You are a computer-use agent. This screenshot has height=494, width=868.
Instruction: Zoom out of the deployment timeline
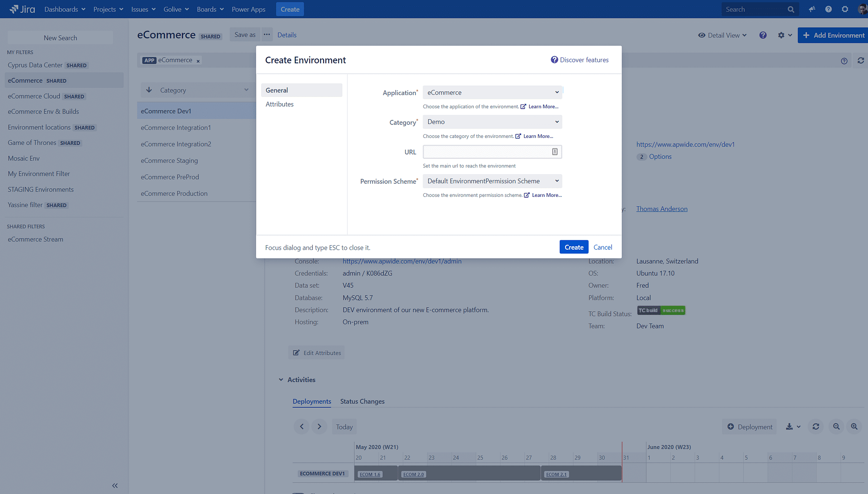[836, 426]
